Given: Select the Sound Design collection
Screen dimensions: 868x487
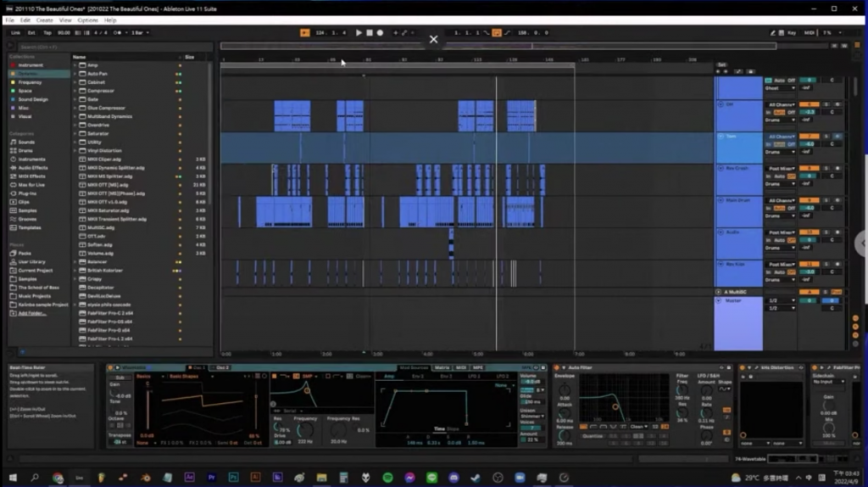Looking at the screenshot, I should pos(33,99).
